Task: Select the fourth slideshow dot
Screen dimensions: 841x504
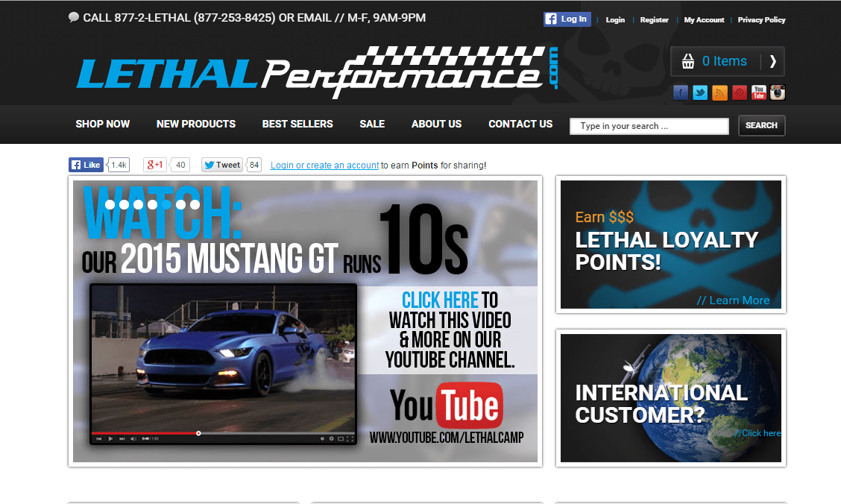Action: 152,204
